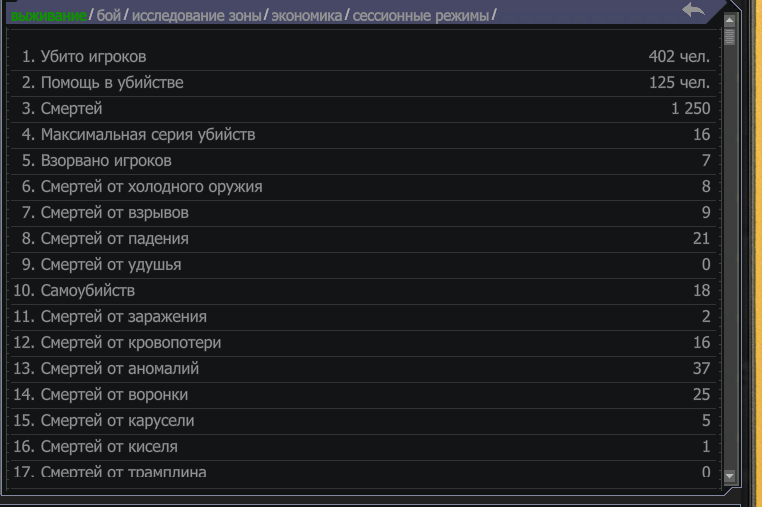762x507 pixels.
Task: Click the scrollbar up arrow
Action: pos(729,20)
